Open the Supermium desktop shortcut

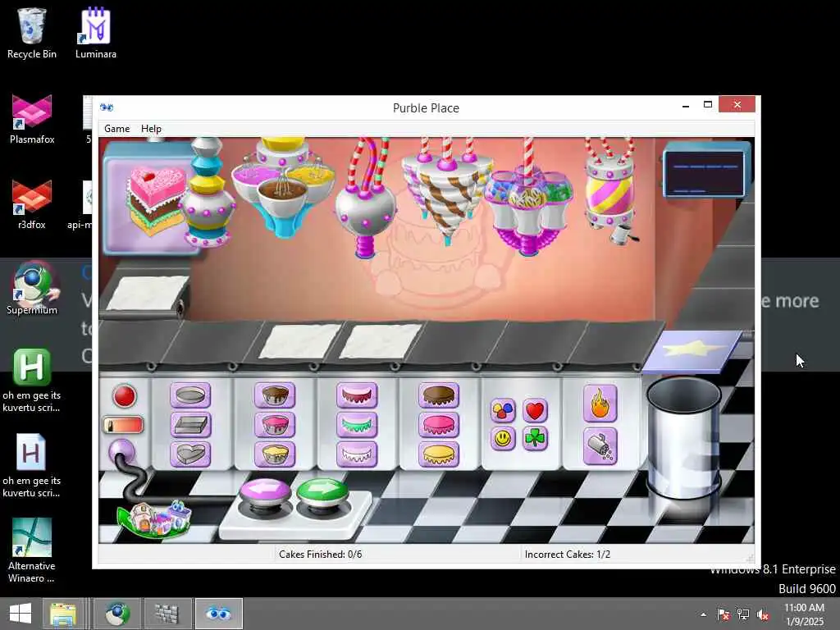tap(32, 288)
